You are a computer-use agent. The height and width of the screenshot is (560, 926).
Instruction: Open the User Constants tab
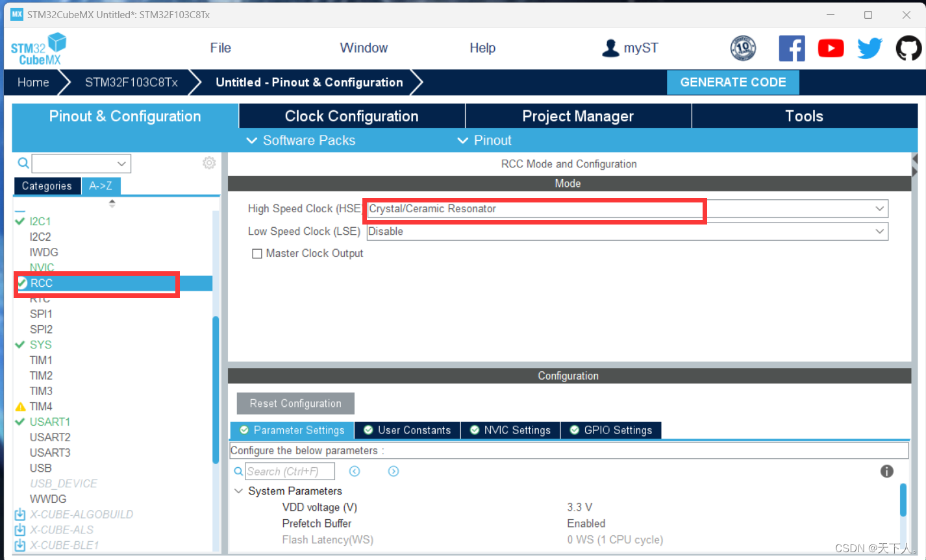click(x=407, y=430)
